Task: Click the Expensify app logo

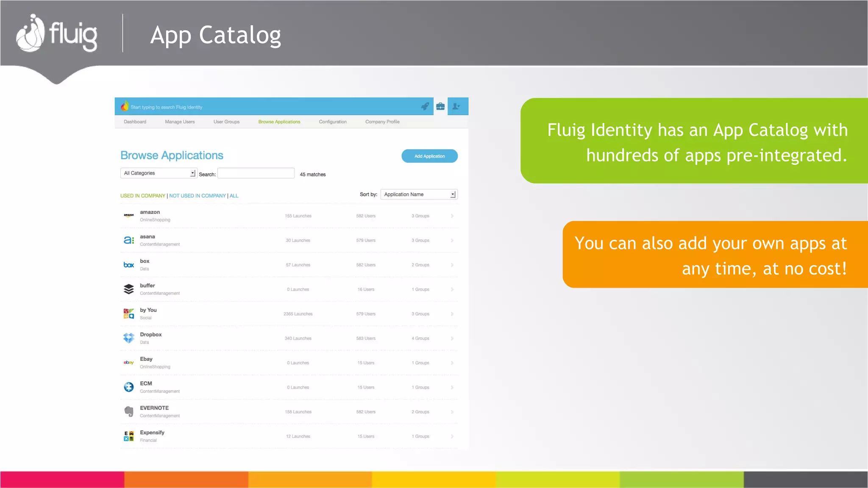Action: point(129,436)
